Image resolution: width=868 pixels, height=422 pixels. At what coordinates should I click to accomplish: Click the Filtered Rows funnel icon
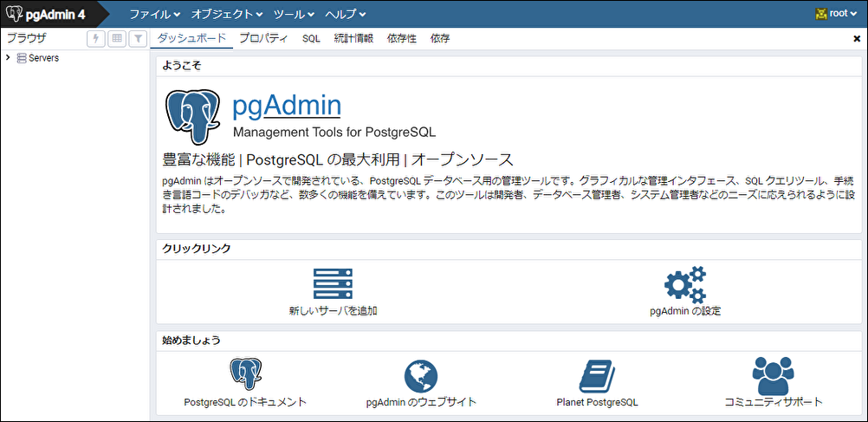(137, 39)
